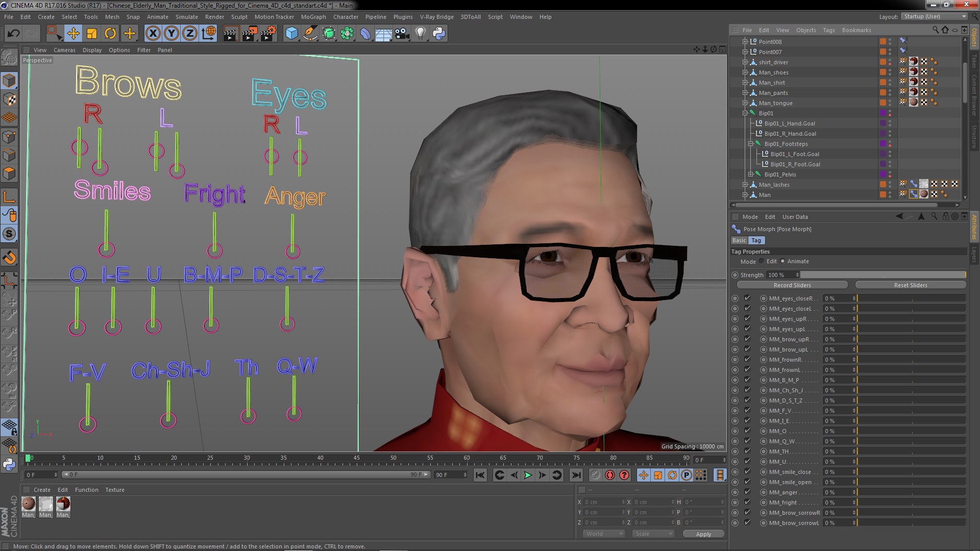Select the Move tool in top toolbar
The image size is (980, 551).
click(x=73, y=34)
